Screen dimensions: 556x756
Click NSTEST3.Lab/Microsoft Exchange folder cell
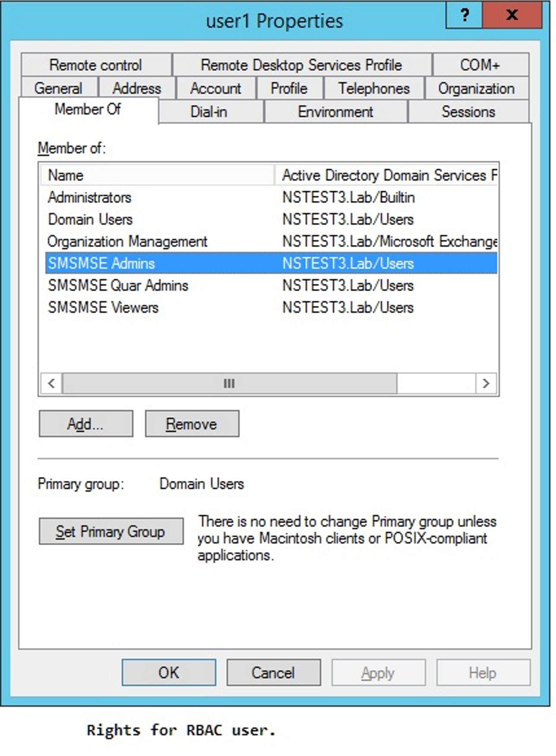(x=390, y=241)
